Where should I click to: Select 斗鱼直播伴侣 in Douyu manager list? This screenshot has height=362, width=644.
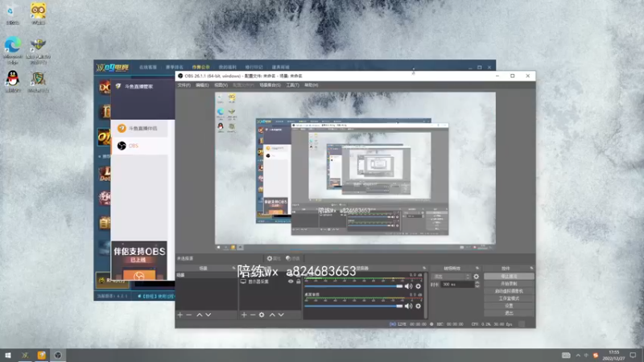[139, 129]
